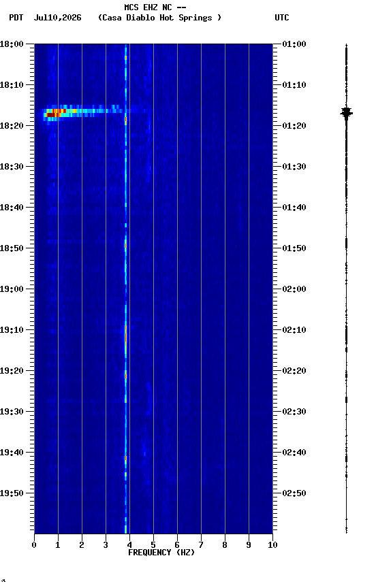376x588 pixels.
Task: Click the '18:50' PDT time label
Action: (12, 248)
